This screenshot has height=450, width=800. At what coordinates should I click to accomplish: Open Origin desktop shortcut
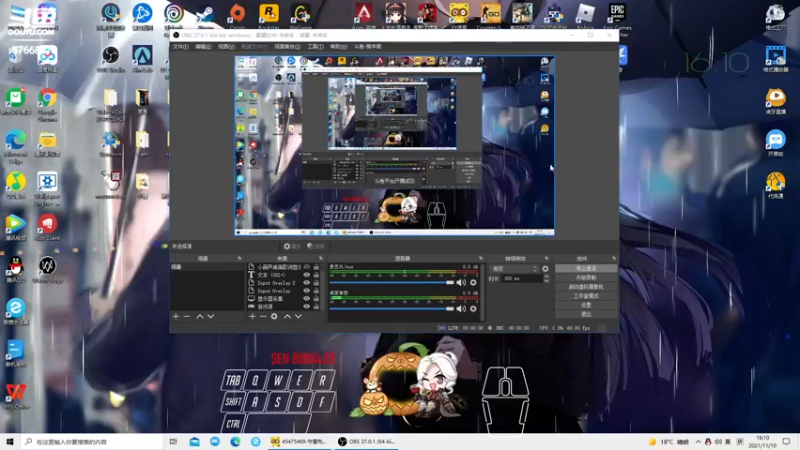[x=237, y=16]
